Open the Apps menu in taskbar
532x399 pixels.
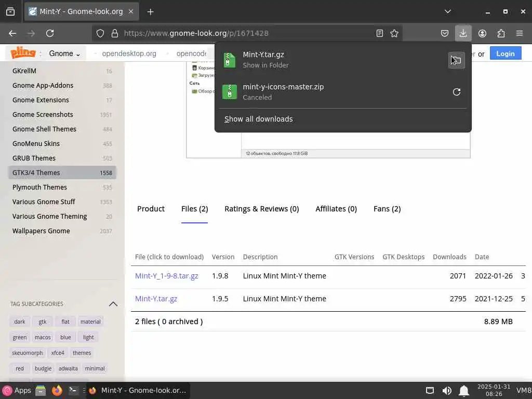point(17,391)
